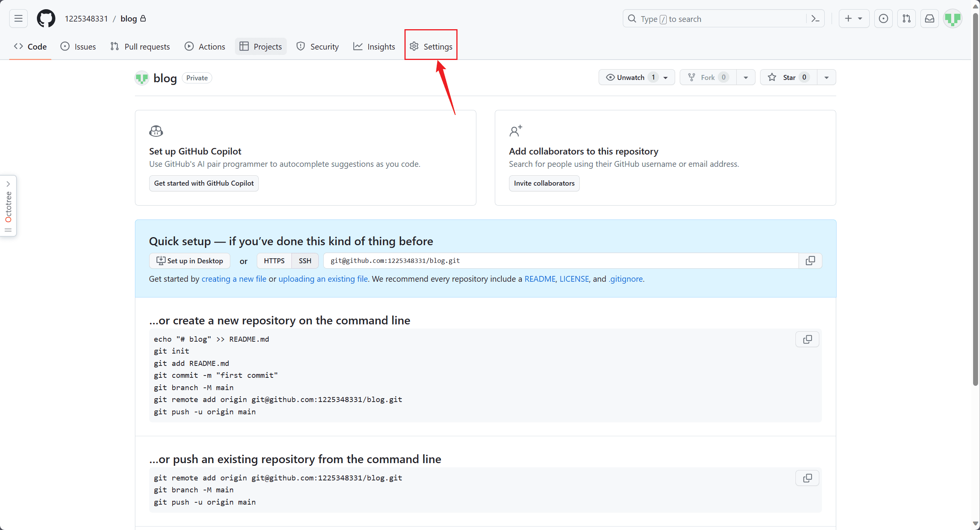Open the Fork options dropdown arrow
This screenshot has height=530, width=980.
pos(745,77)
